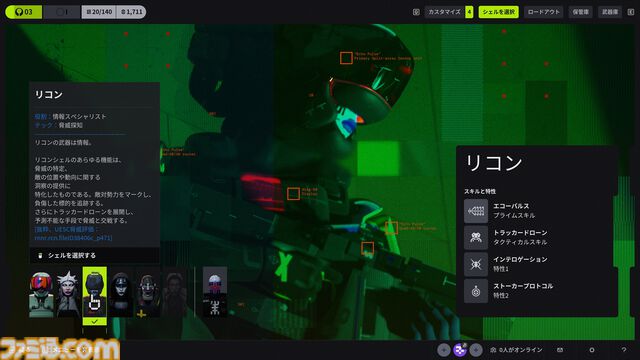Open the 0人がオンライン friends list
Image resolution: width=640 pixels, height=360 pixels.
pyautogui.click(x=516, y=350)
